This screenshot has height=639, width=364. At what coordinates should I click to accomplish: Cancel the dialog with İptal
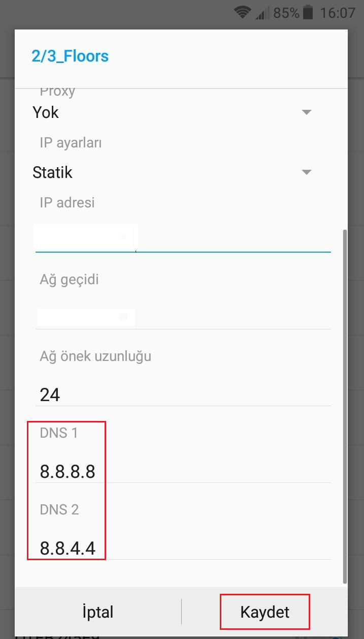coord(97,612)
